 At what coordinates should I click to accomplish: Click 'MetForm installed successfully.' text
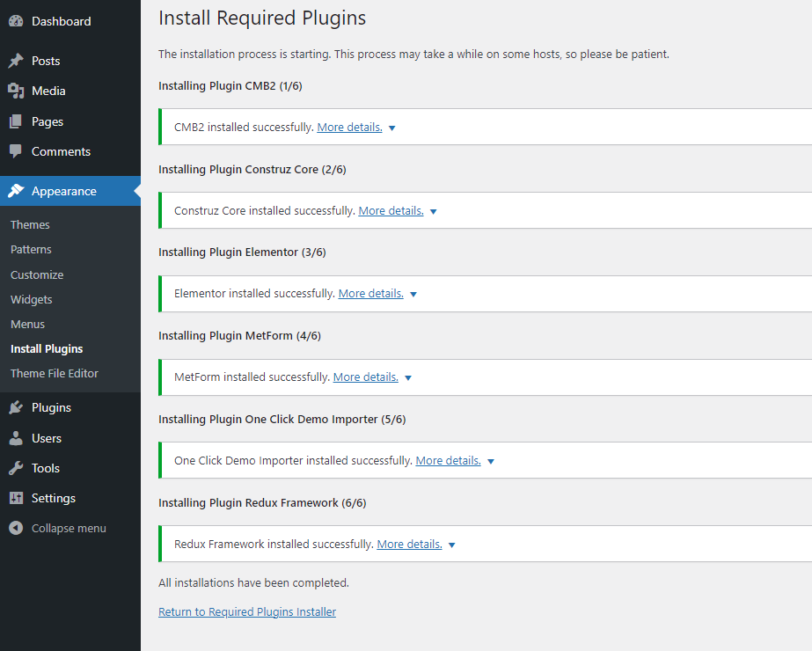252,377
